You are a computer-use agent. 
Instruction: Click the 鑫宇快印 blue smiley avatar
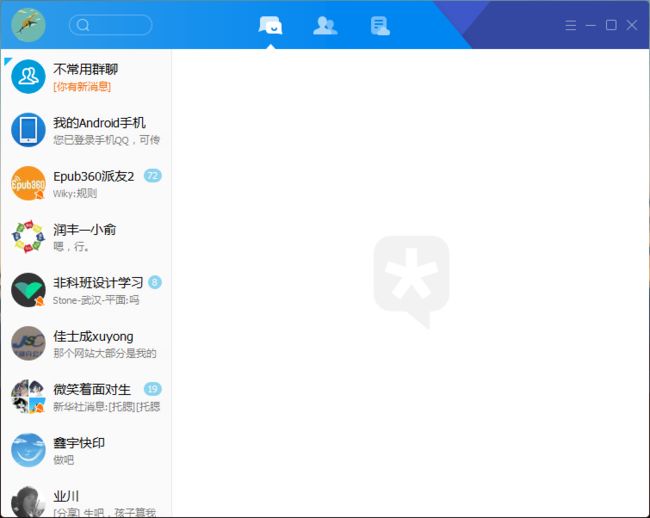click(28, 450)
